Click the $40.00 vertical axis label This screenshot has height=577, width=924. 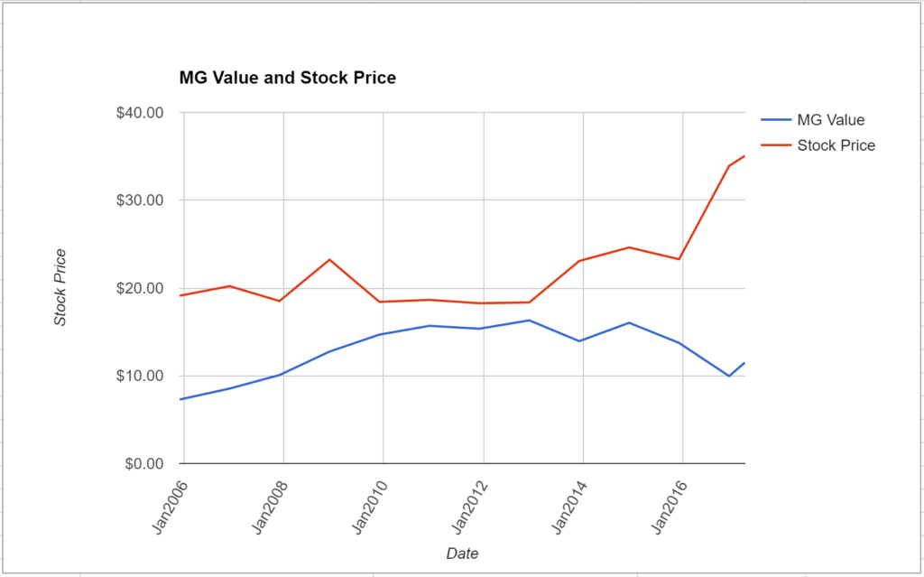pyautogui.click(x=140, y=112)
